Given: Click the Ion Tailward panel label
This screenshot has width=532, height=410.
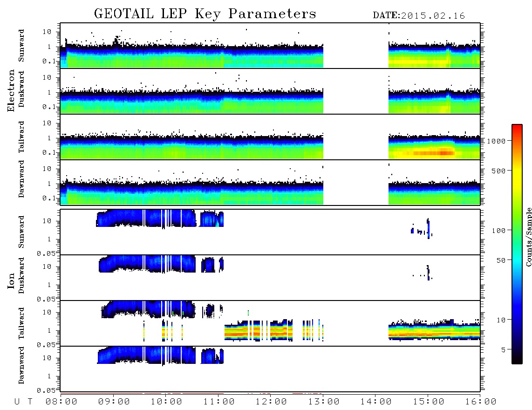Looking at the screenshot, I should click(21, 323).
